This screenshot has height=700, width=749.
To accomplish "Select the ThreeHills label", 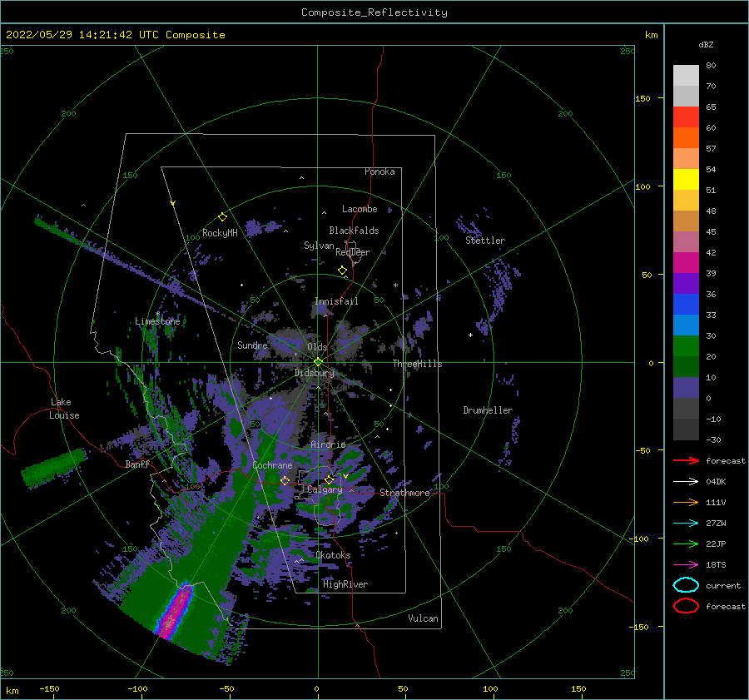I will tap(418, 364).
